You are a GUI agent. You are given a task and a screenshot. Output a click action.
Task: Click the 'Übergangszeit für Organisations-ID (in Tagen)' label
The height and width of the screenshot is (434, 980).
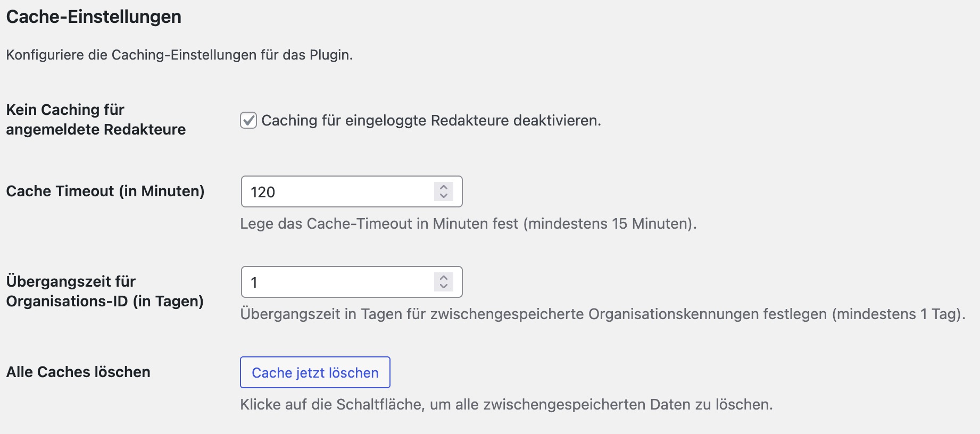(105, 291)
